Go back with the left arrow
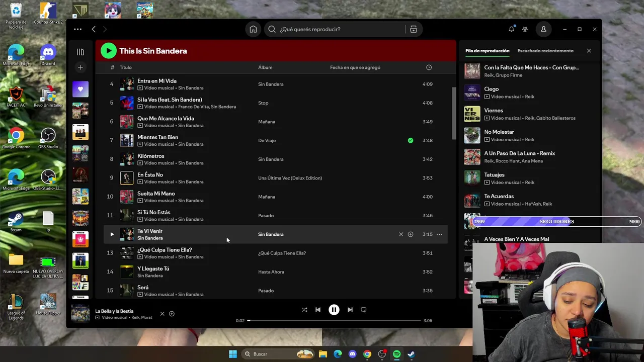Image resolution: width=644 pixels, height=362 pixels. 94,29
